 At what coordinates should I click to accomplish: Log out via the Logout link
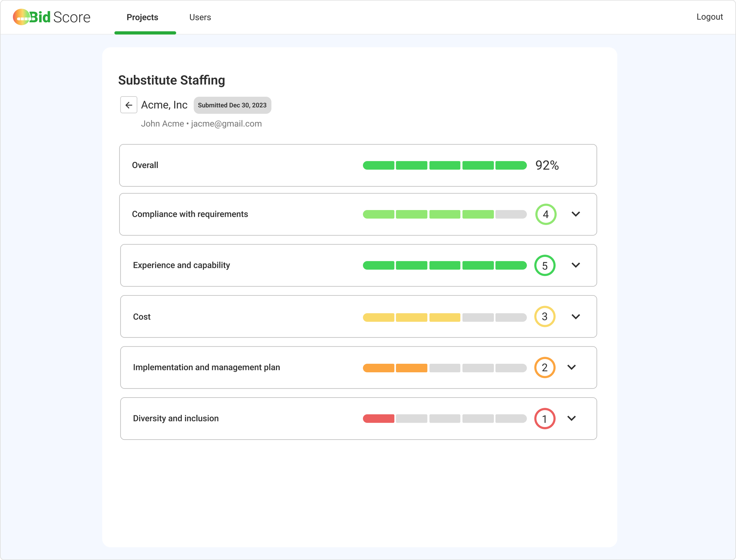709,17
